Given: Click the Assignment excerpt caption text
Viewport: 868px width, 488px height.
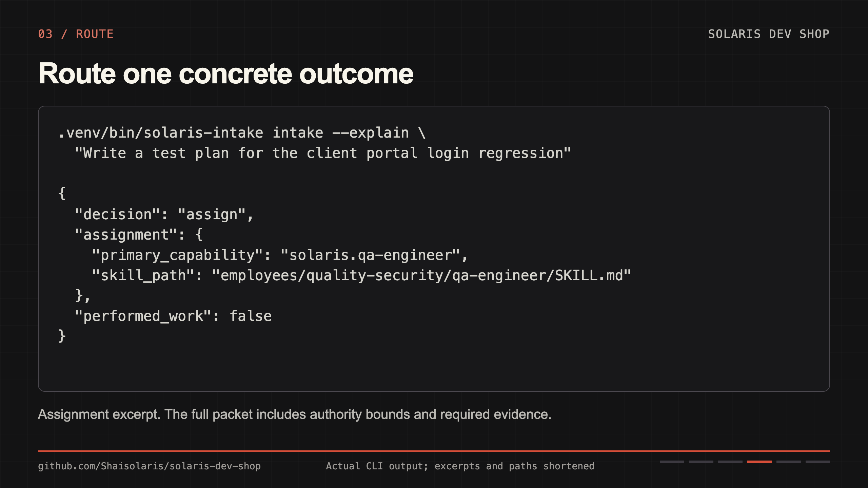Looking at the screenshot, I should pos(295,414).
